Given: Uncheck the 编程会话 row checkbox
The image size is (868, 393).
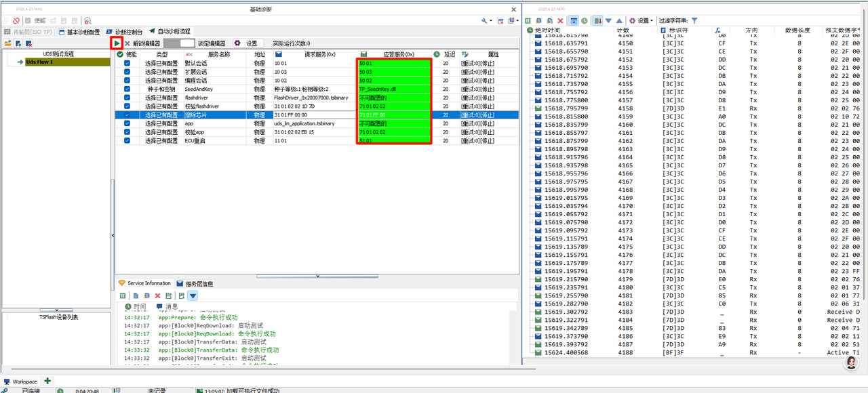Looking at the screenshot, I should point(127,80).
